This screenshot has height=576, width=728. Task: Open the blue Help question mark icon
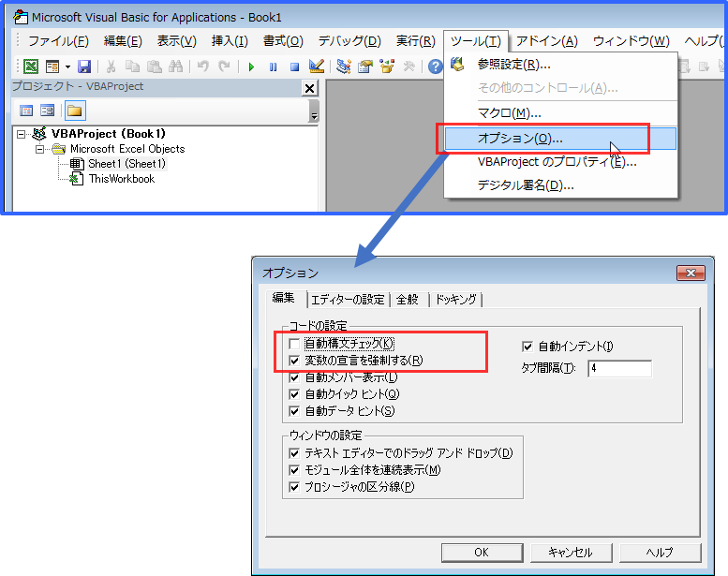[x=435, y=66]
